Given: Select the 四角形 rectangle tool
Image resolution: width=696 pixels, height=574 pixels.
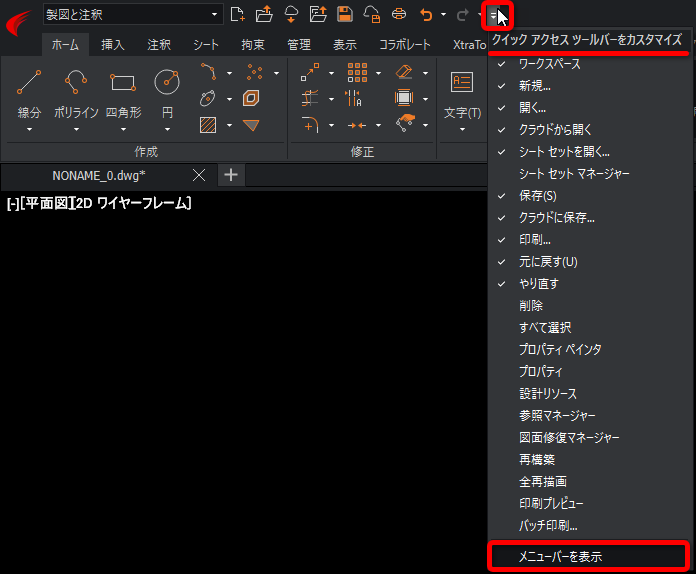Looking at the screenshot, I should coord(123,94).
